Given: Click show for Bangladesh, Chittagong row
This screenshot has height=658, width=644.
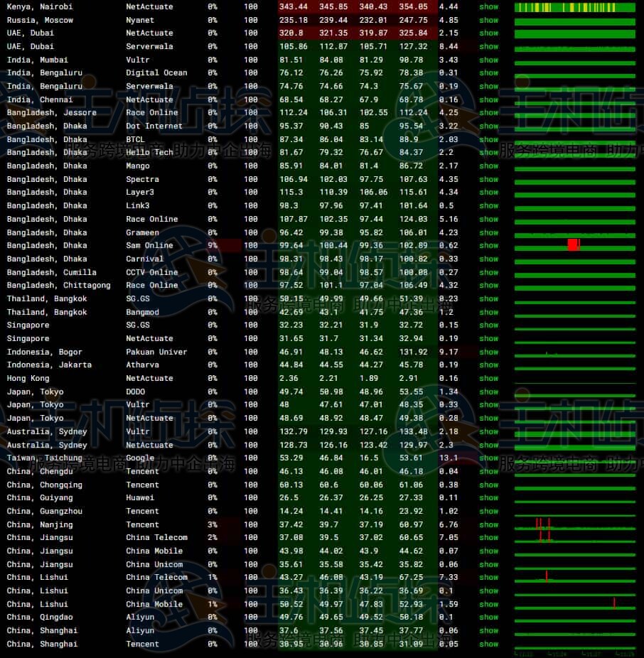Looking at the screenshot, I should [x=488, y=286].
